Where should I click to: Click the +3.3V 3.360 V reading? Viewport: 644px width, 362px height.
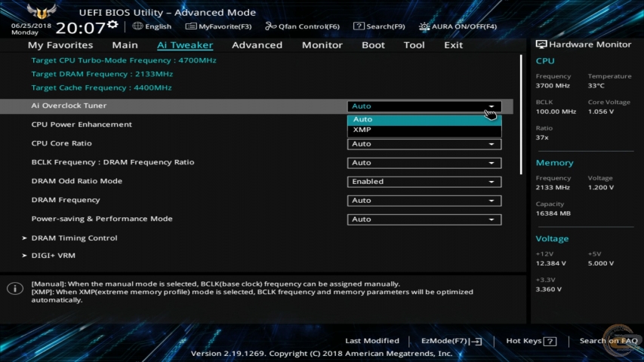[x=549, y=290]
